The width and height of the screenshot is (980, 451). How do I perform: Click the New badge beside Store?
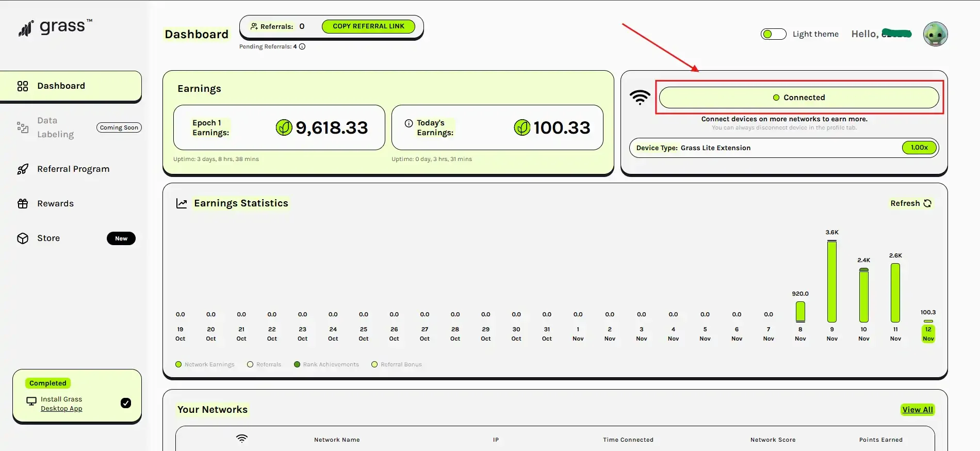[x=121, y=238]
